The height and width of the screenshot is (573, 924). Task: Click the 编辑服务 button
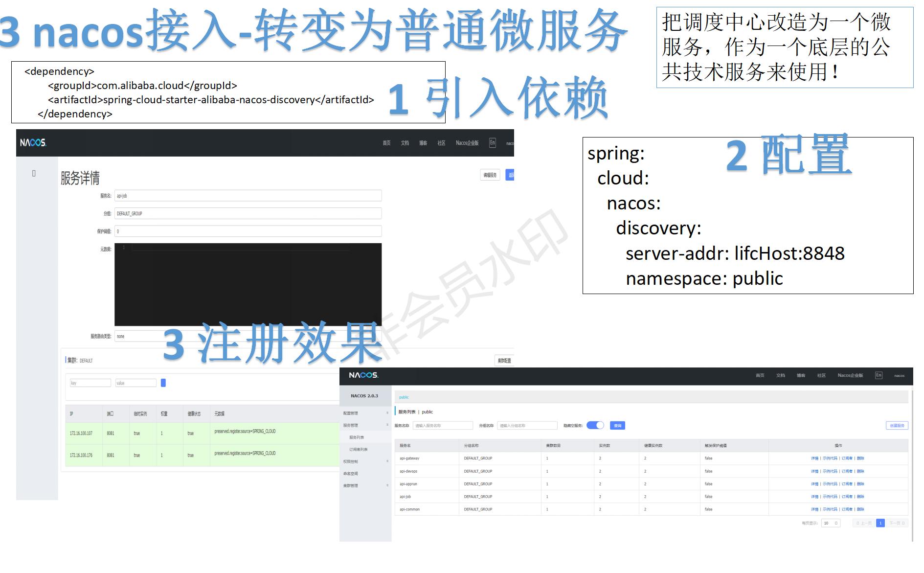click(x=490, y=175)
